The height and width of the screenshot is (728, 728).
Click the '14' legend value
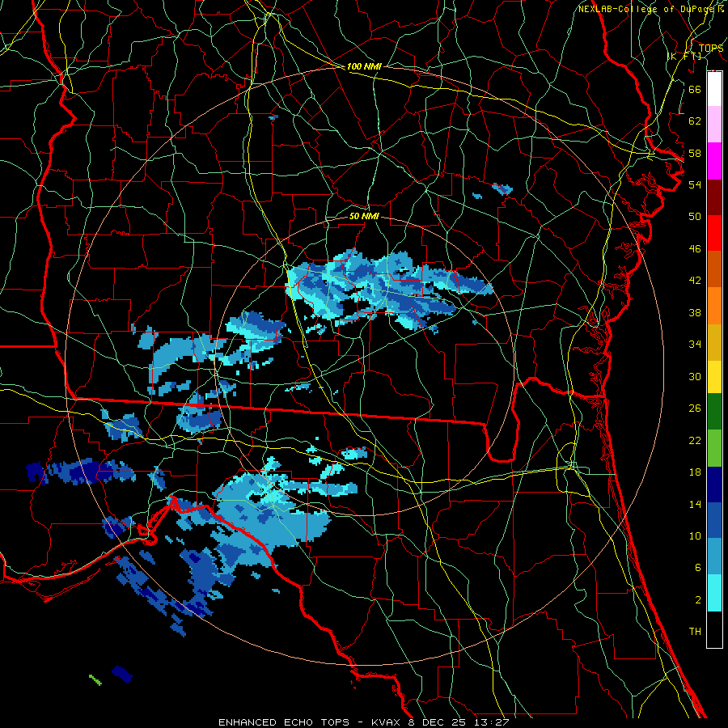[695, 504]
